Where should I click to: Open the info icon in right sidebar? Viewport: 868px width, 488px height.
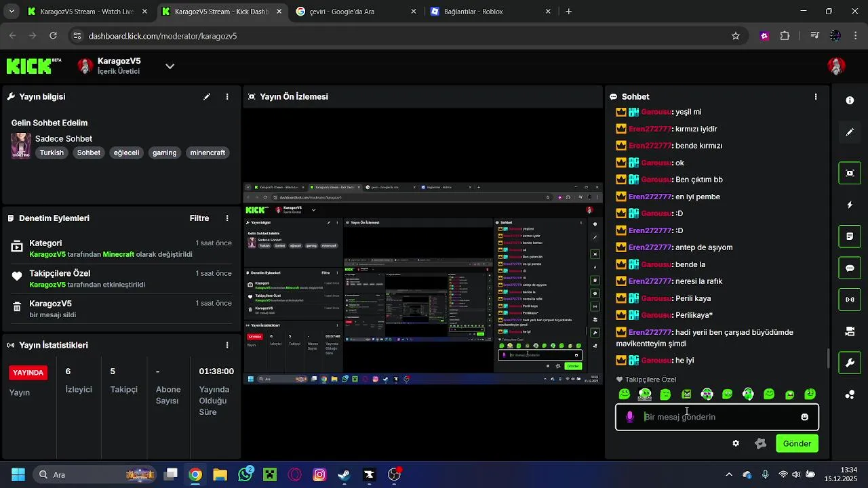[850, 100]
